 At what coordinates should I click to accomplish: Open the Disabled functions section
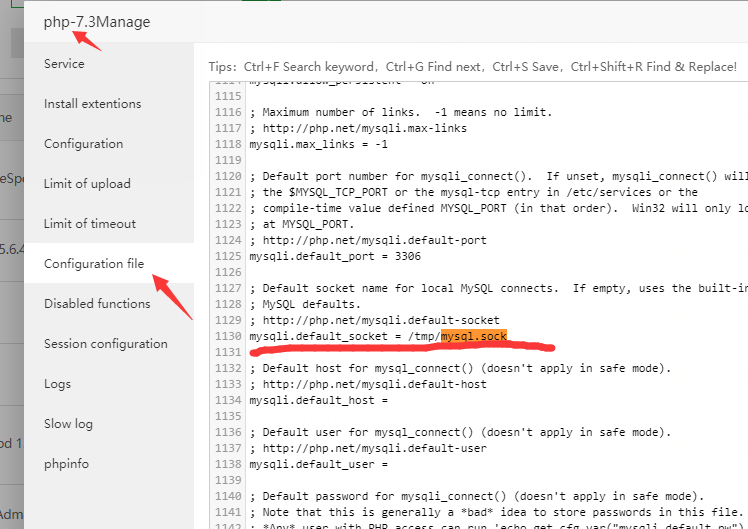pyautogui.click(x=97, y=304)
